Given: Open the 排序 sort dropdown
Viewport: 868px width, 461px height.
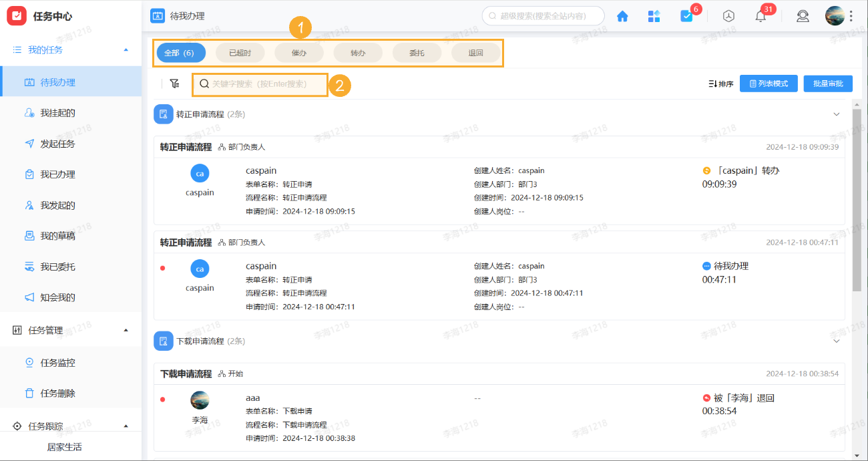Looking at the screenshot, I should coord(721,84).
